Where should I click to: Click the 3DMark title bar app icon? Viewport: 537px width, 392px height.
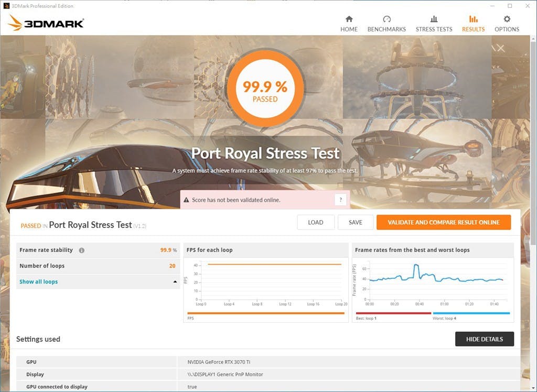pos(6,6)
